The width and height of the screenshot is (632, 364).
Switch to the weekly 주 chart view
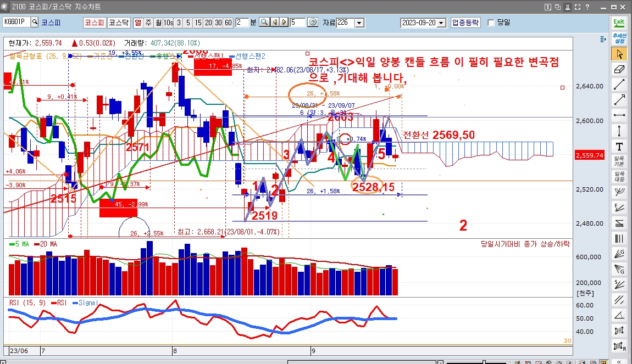[148, 23]
